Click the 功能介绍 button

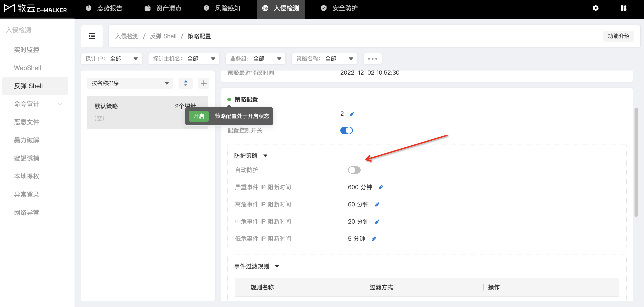pyautogui.click(x=618, y=36)
